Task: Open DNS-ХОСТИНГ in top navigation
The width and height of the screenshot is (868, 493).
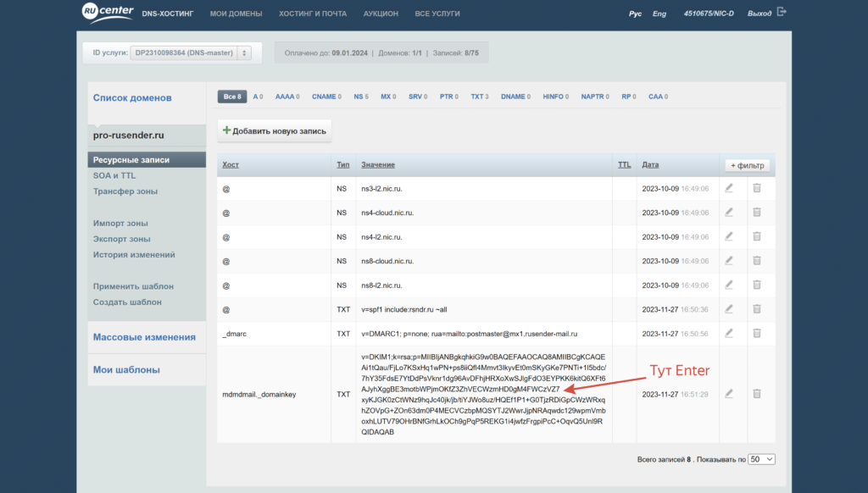Action: tap(168, 14)
